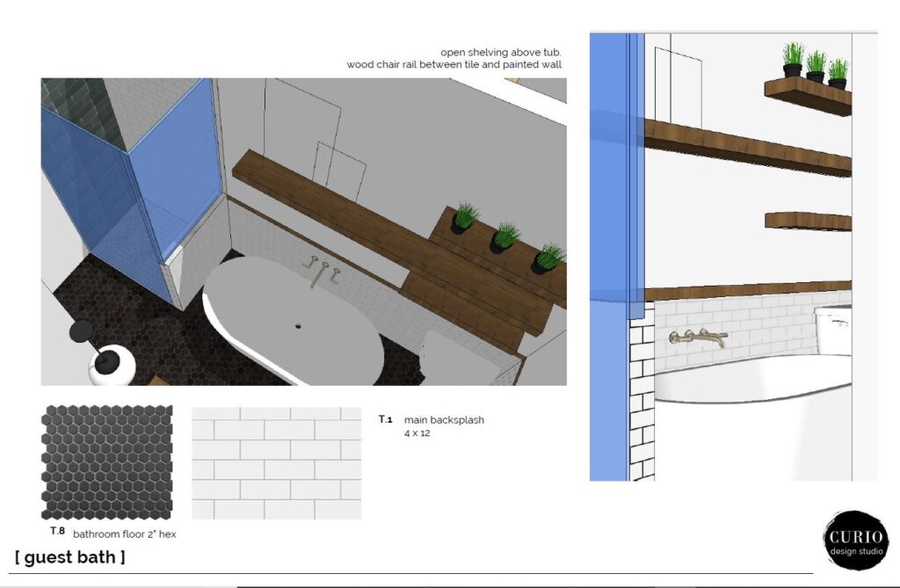The height and width of the screenshot is (588, 900).
Task: Click the 'open shelving above tub' note
Action: (500, 52)
